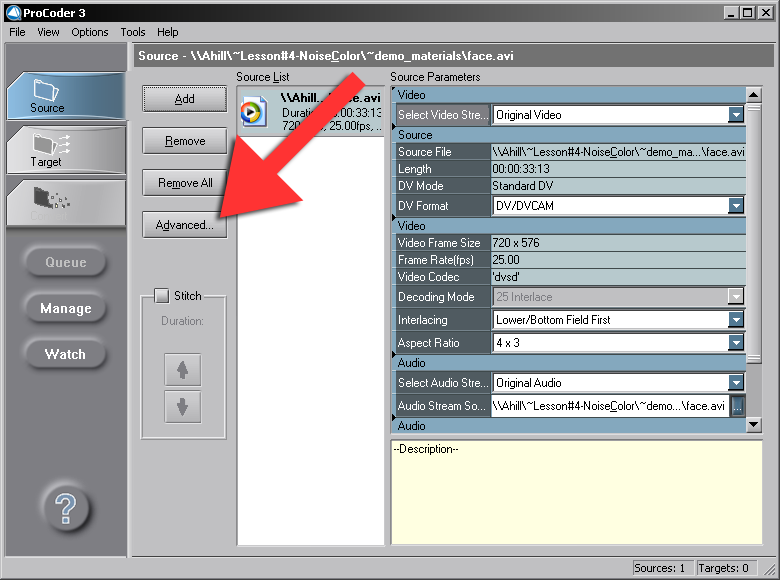Click the Watch button

66,354
